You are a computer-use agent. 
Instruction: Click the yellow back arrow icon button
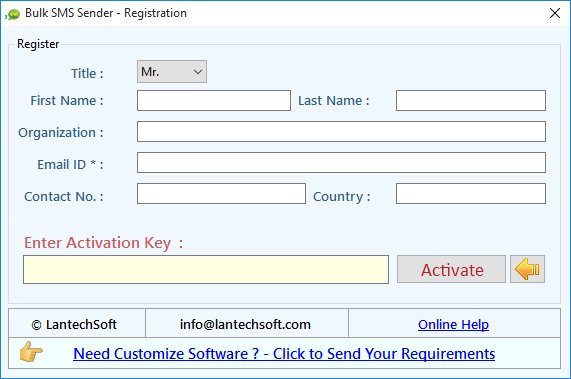(x=527, y=269)
